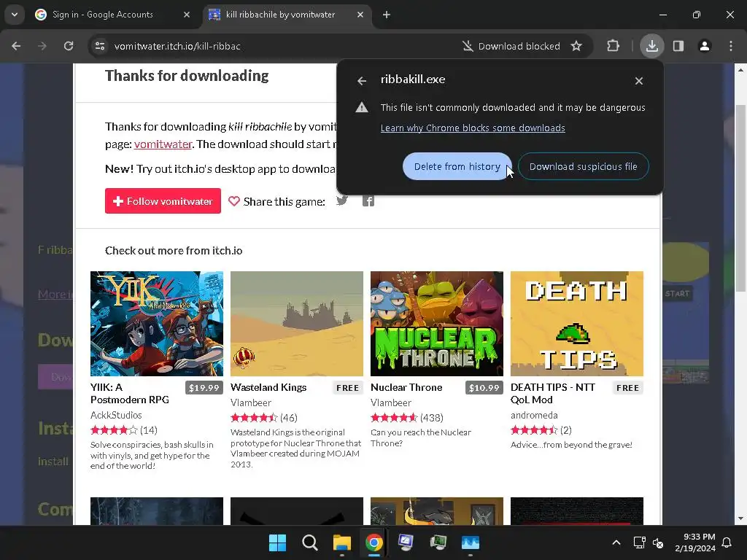Screen dimensions: 747x560
Task: Reload the page with the refresh icon
Action: [69, 46]
